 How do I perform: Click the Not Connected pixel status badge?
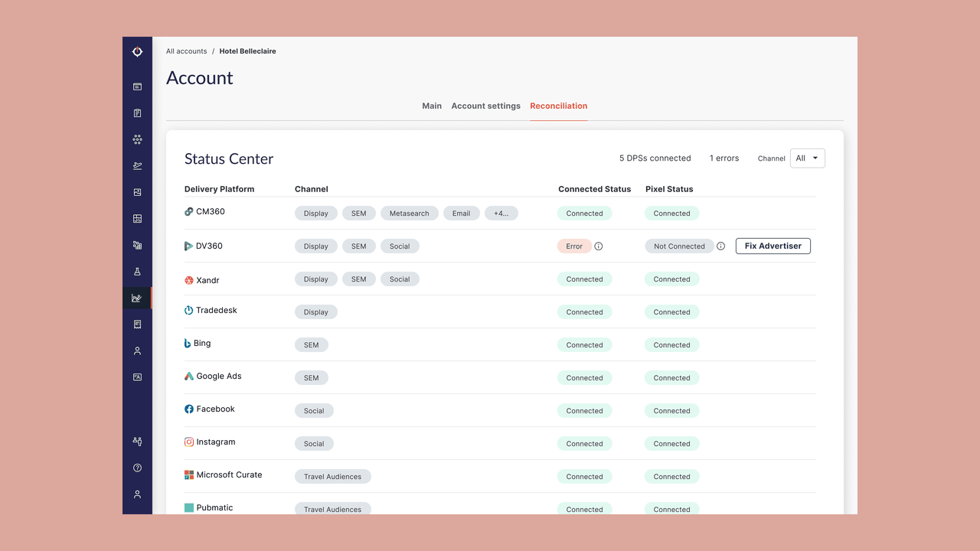679,246
